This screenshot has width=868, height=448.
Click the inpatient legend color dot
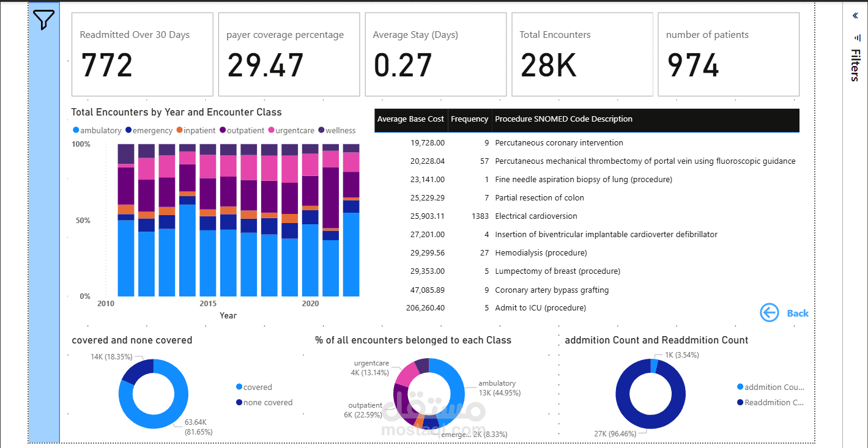179,130
